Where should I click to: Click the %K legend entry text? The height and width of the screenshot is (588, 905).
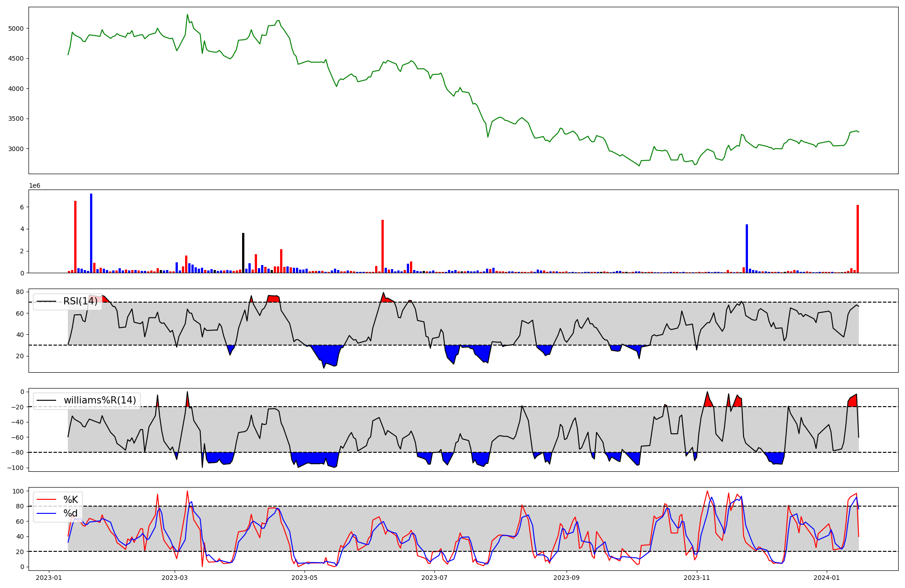[71, 500]
